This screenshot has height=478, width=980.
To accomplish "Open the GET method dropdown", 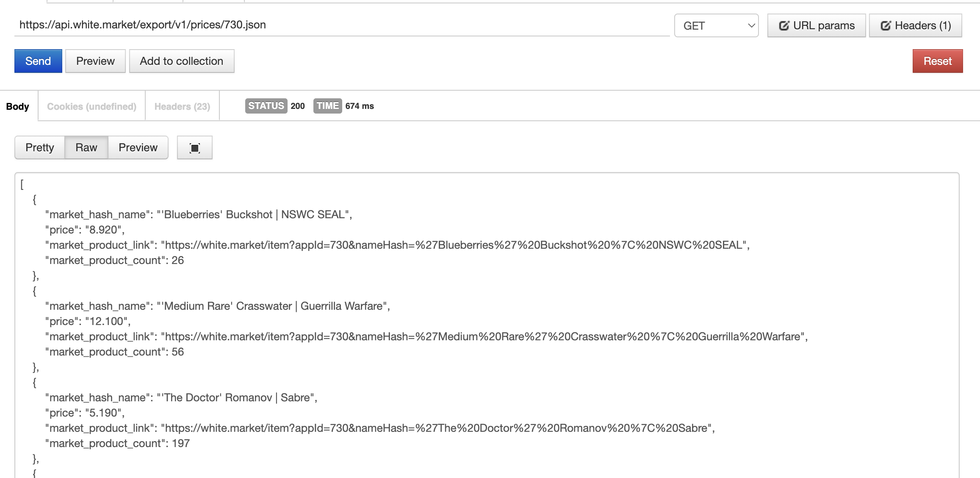I will [x=716, y=25].
